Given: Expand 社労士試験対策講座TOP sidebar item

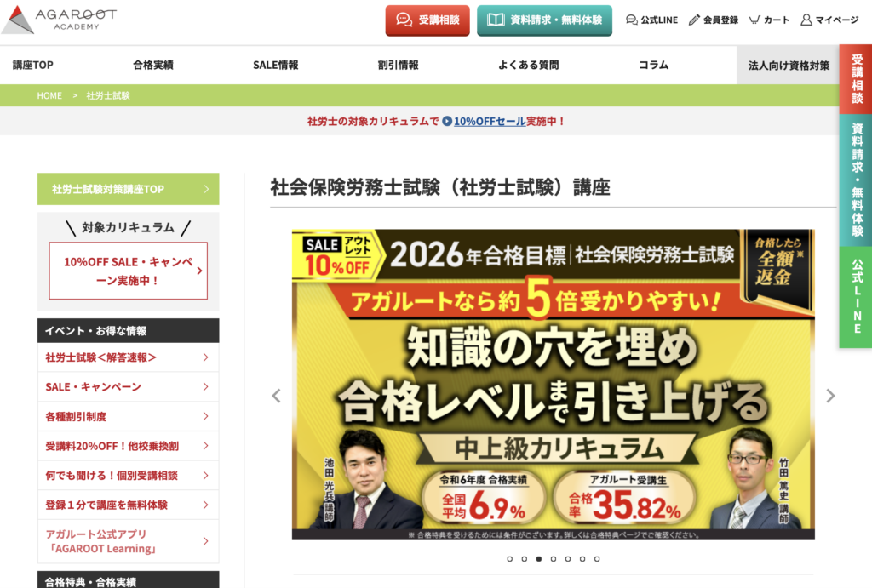Looking at the screenshot, I should click(128, 189).
